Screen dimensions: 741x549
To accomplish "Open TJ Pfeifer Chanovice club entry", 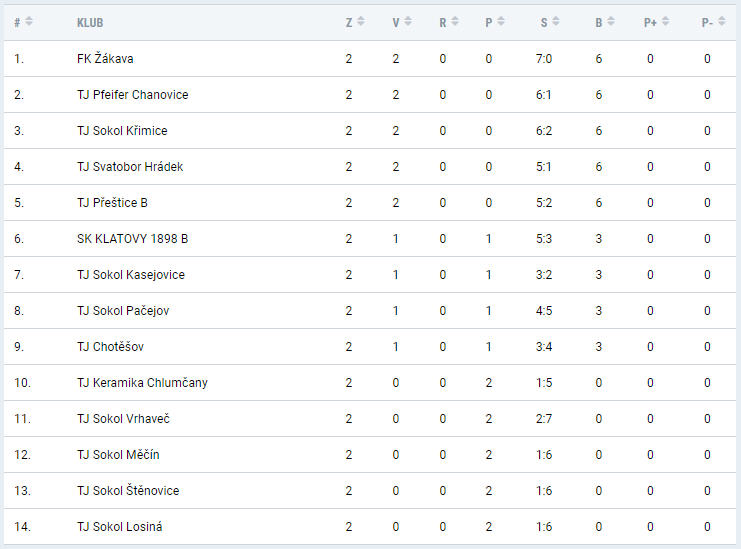I will coord(132,94).
